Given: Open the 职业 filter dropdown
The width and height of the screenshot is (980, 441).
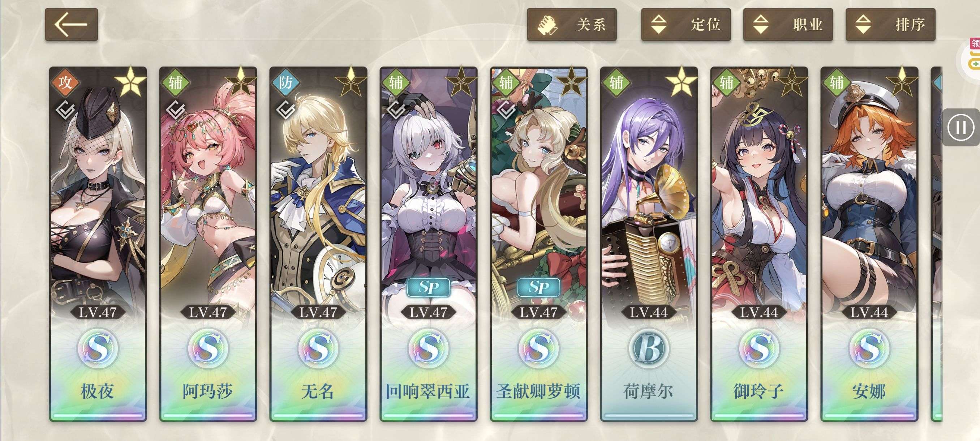Looking at the screenshot, I should pos(788,24).
